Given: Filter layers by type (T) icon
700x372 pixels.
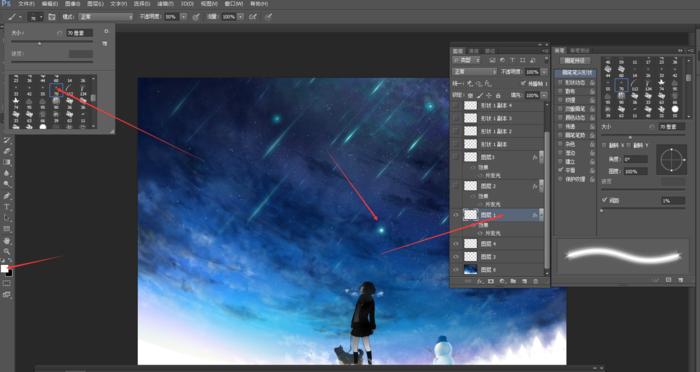Looking at the screenshot, I should click(512, 60).
